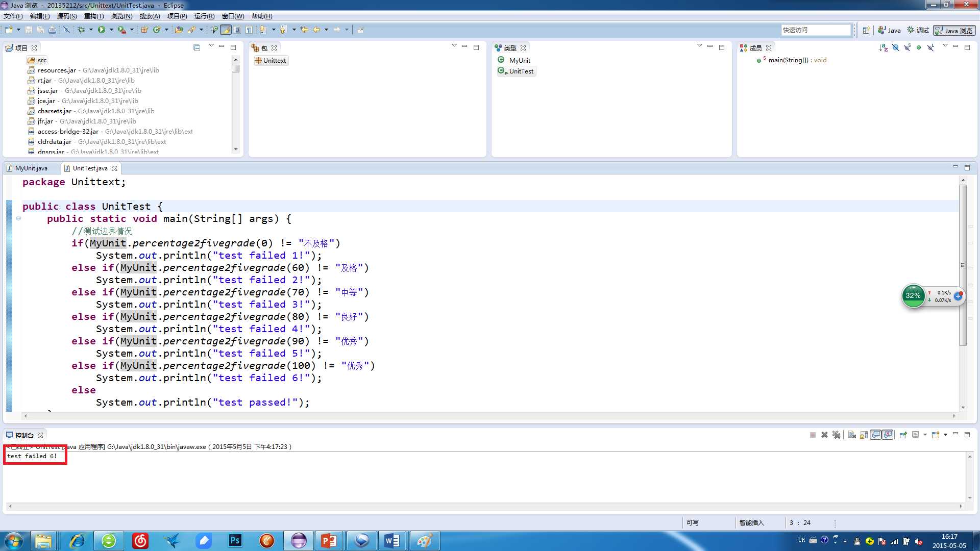
Task: Toggle Show Whitespace Characters button
Action: 249,30
